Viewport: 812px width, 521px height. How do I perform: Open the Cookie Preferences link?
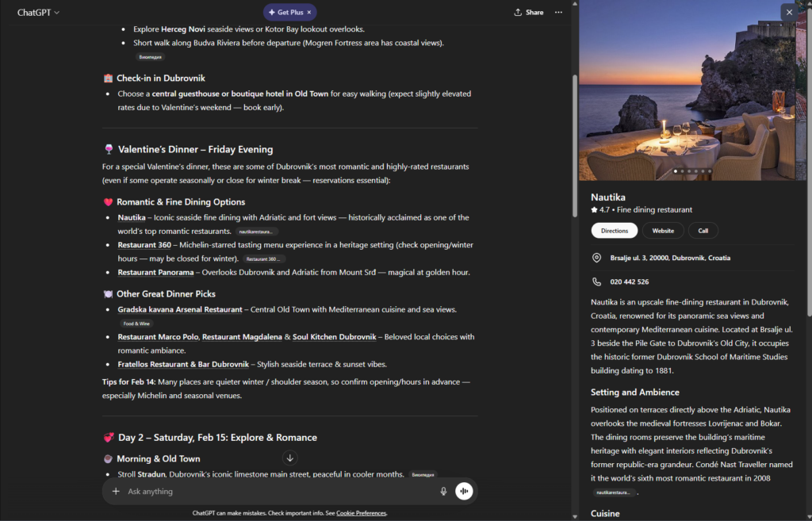[361, 513]
